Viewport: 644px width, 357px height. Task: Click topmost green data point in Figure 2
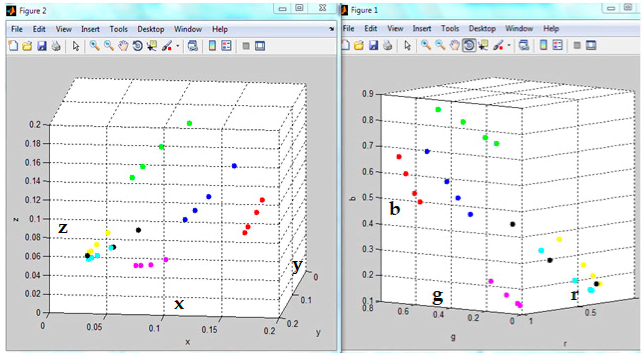click(189, 123)
